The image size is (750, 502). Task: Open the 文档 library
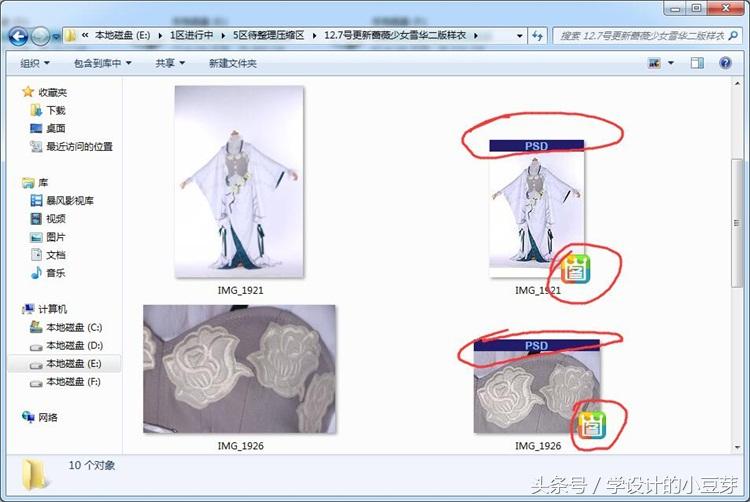(55, 255)
